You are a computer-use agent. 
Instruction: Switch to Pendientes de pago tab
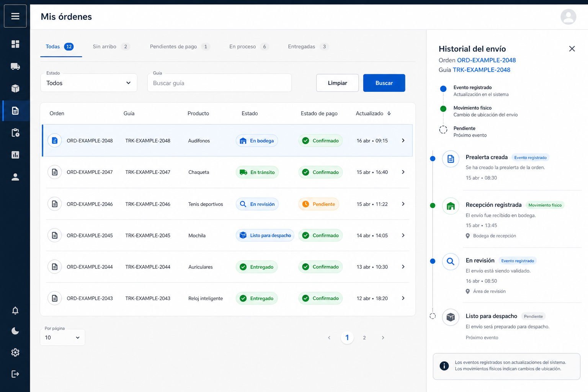pyautogui.click(x=180, y=47)
